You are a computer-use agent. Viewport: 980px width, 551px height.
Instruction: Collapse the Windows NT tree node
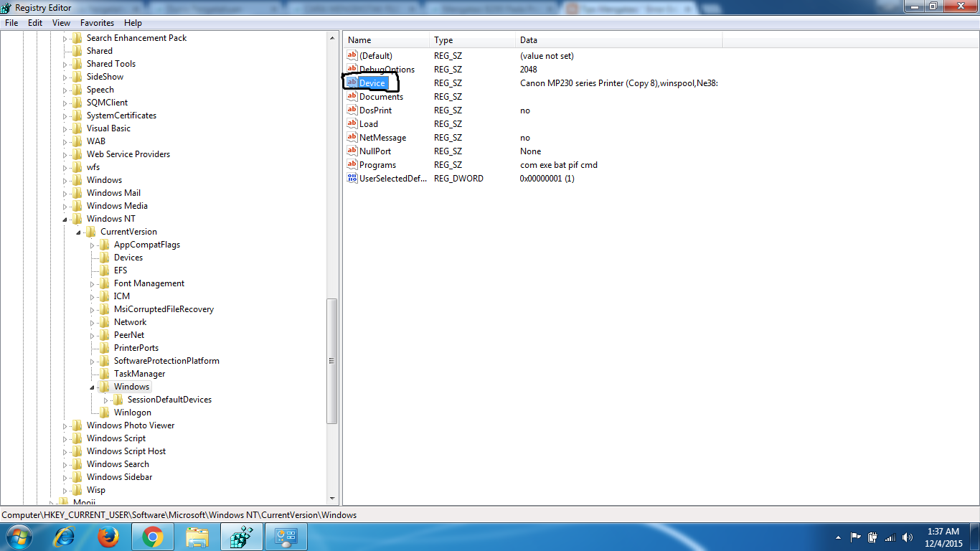click(x=65, y=219)
